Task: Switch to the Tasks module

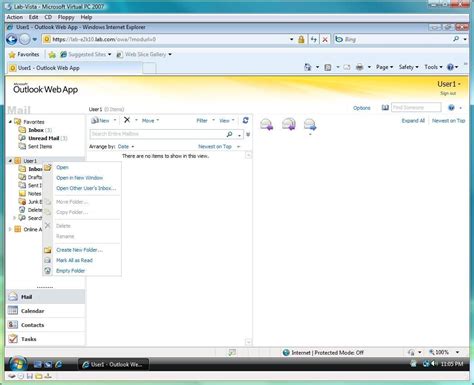Action: coord(46,339)
